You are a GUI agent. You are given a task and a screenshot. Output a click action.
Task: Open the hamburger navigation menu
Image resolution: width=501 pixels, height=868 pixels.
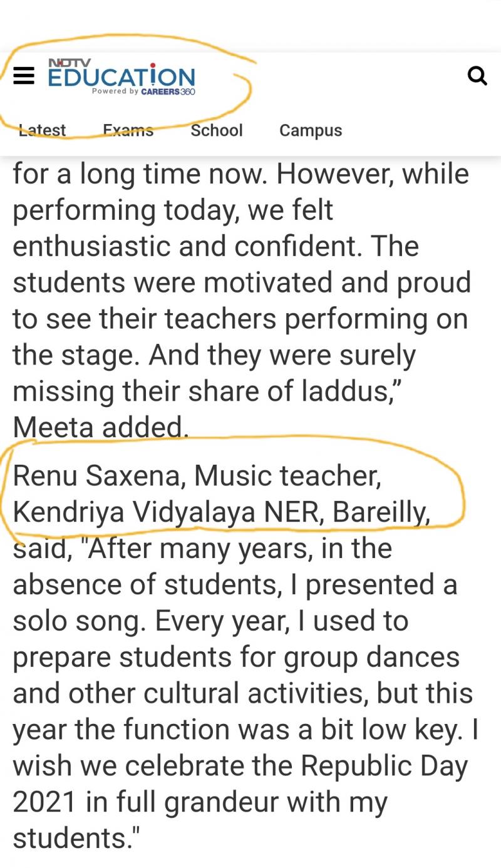[24, 76]
